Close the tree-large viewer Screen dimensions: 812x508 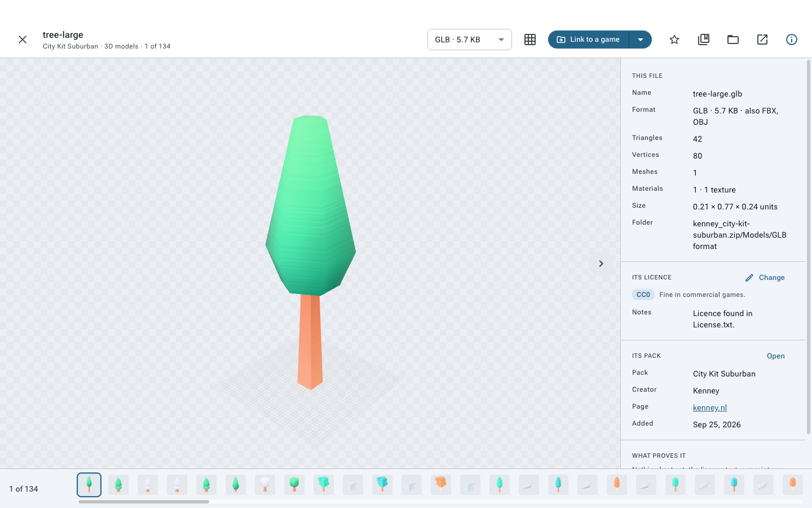[x=23, y=40]
